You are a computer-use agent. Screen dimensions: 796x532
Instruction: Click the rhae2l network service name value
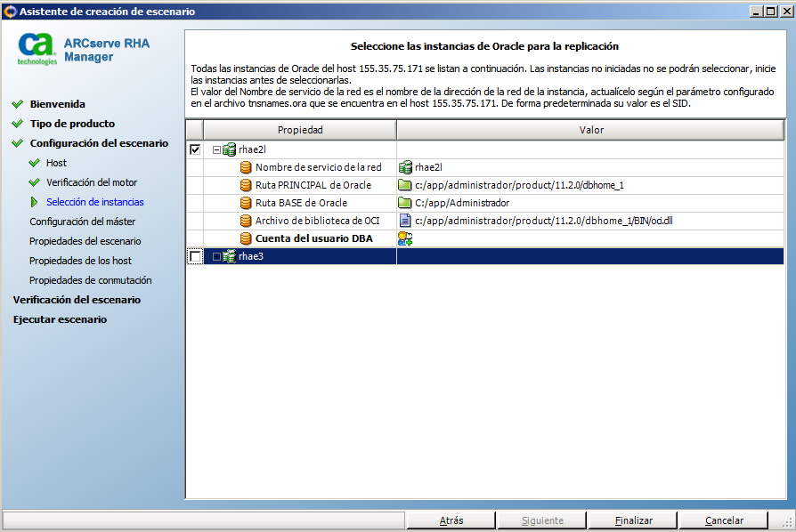[x=428, y=167]
